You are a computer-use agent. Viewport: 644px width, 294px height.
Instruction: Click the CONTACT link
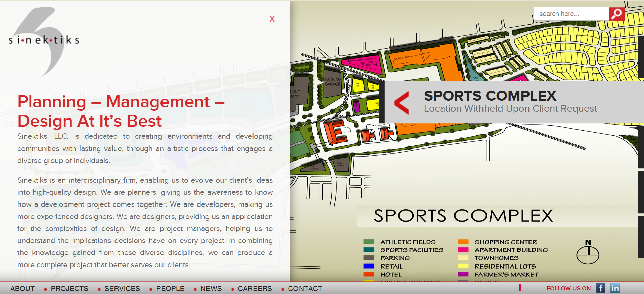[x=305, y=288]
